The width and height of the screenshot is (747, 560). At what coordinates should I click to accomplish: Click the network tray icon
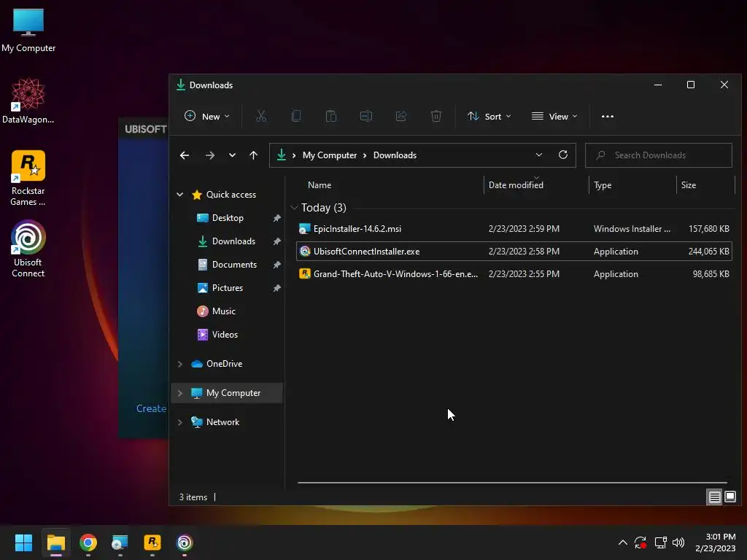(660, 542)
